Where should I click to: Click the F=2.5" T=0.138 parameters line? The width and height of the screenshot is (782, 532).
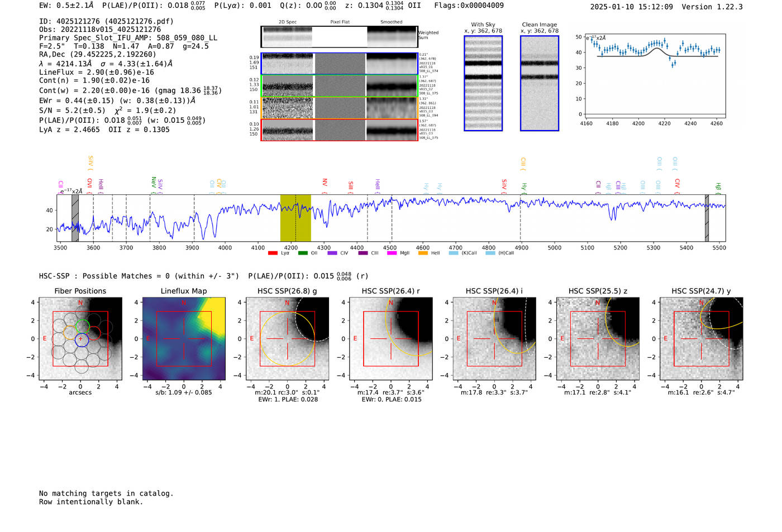pos(124,46)
